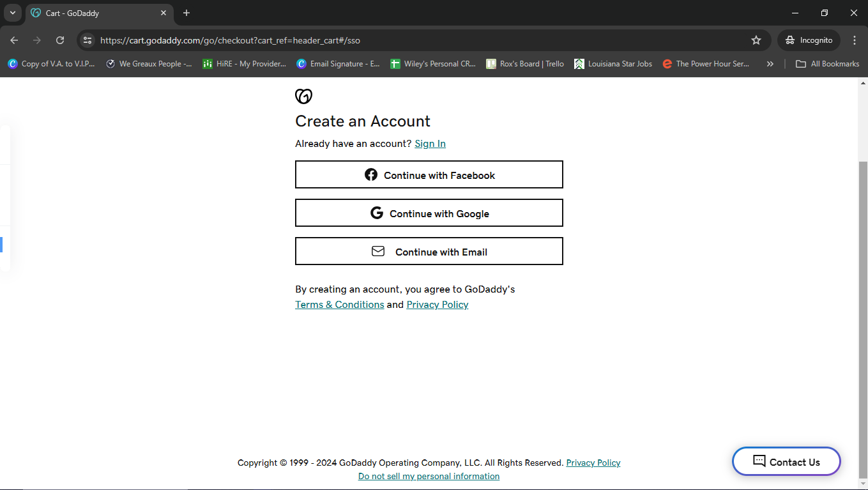The width and height of the screenshot is (868, 490).
Task: Open GoDaddy's Terms & Conditions
Action: (339, 304)
